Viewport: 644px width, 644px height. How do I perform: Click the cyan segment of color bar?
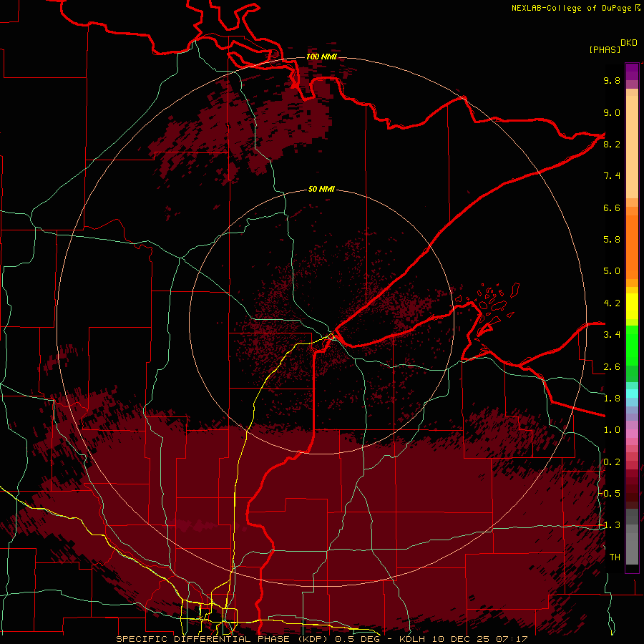[x=632, y=394]
